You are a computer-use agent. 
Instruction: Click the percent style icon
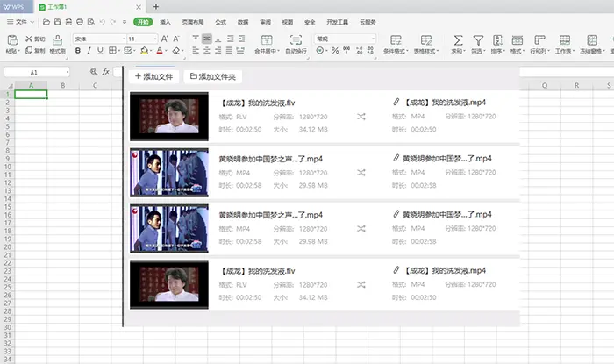pos(335,51)
